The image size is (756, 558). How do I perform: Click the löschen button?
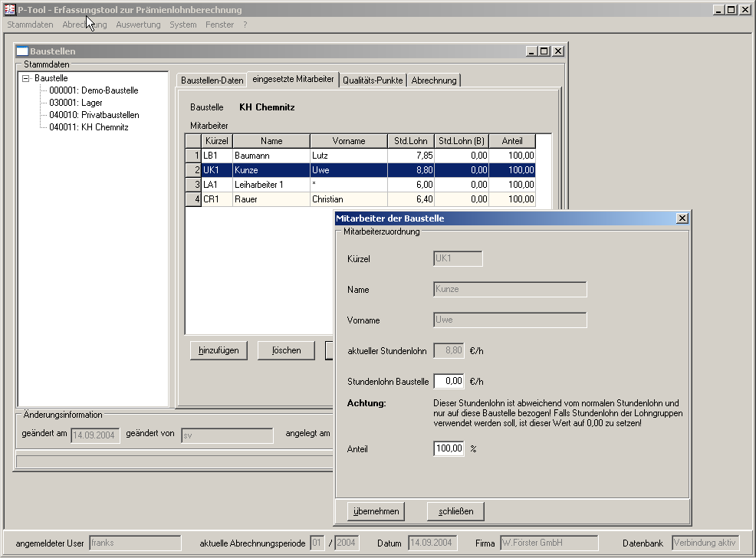pos(287,350)
